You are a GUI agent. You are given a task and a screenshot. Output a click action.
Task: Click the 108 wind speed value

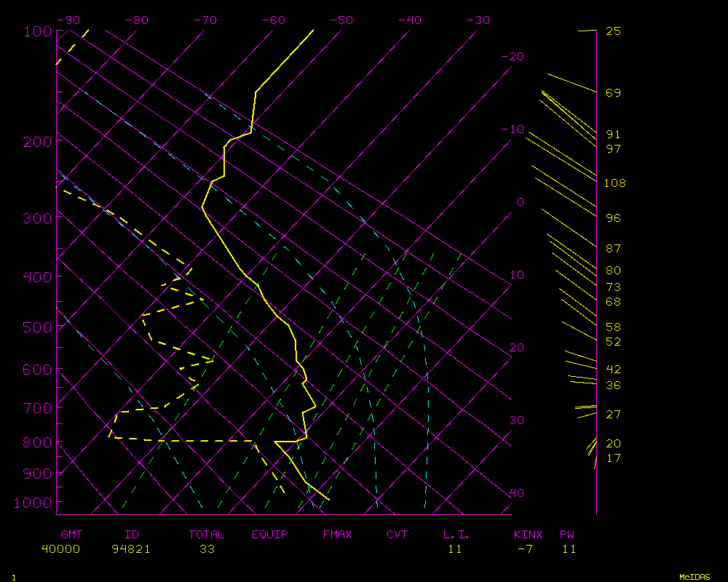coord(614,183)
